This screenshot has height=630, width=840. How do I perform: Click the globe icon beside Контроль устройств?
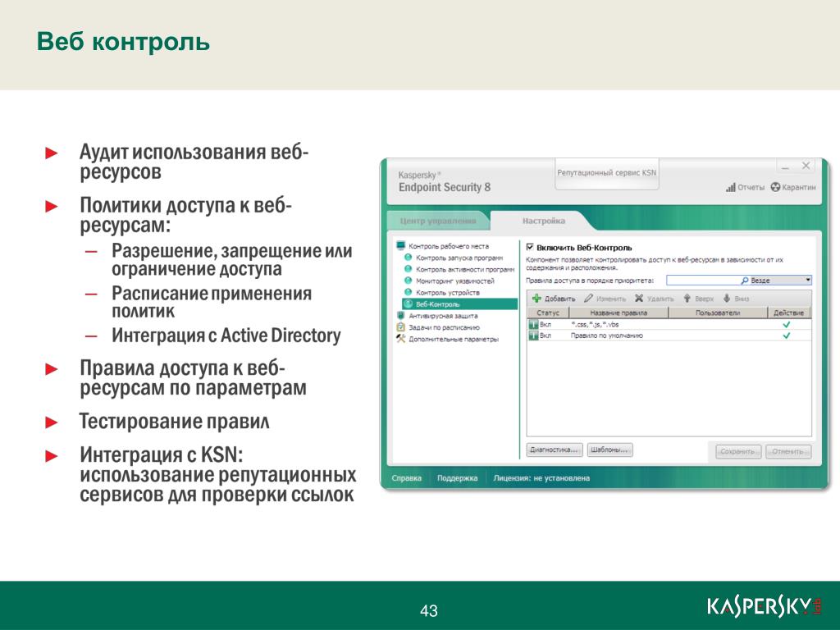point(408,293)
